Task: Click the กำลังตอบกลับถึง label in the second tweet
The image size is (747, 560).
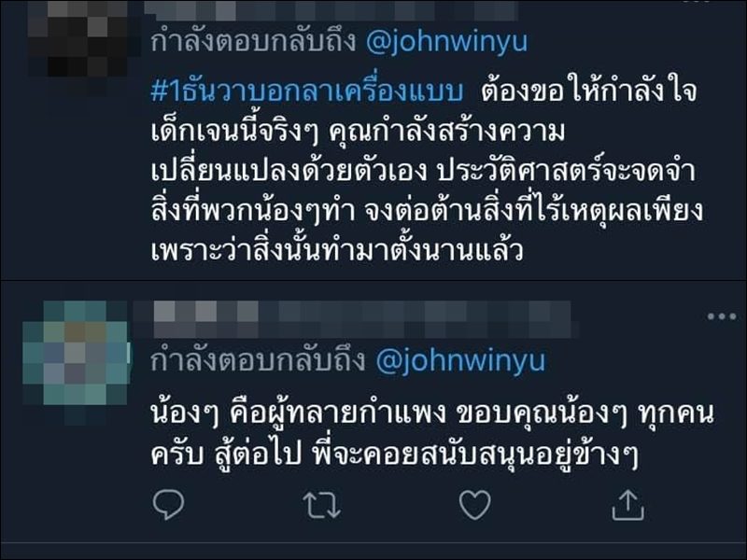Action: [x=258, y=360]
